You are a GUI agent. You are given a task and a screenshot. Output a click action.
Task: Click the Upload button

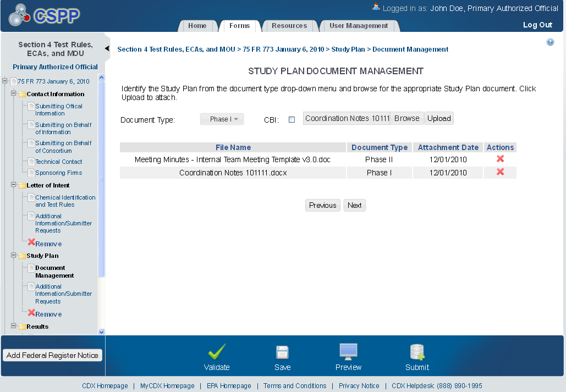click(x=439, y=118)
